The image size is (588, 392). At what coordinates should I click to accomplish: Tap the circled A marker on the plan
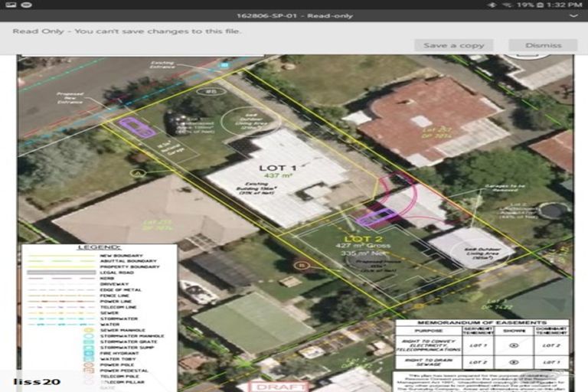[x=138, y=173]
